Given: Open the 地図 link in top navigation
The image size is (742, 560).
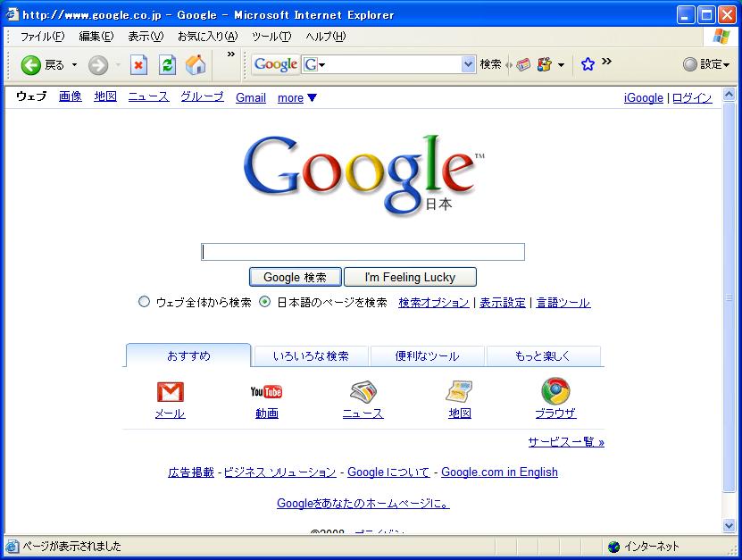Looking at the screenshot, I should coord(105,96).
